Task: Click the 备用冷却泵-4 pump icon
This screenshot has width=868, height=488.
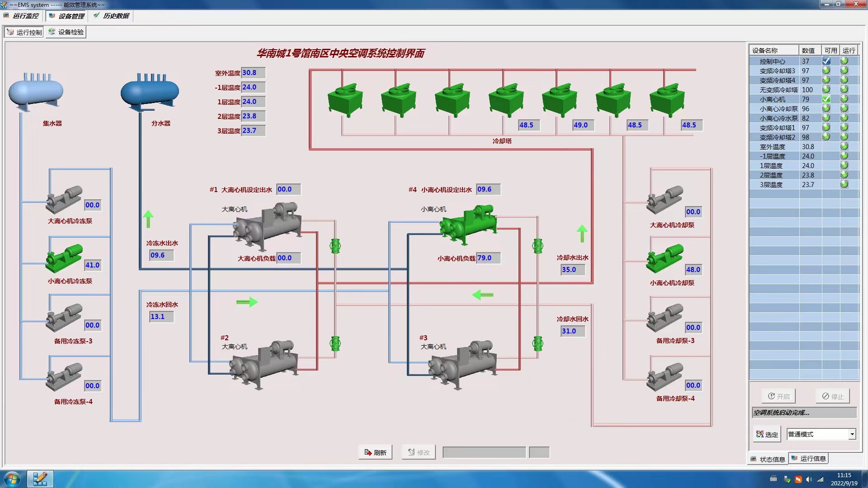Action: point(665,377)
